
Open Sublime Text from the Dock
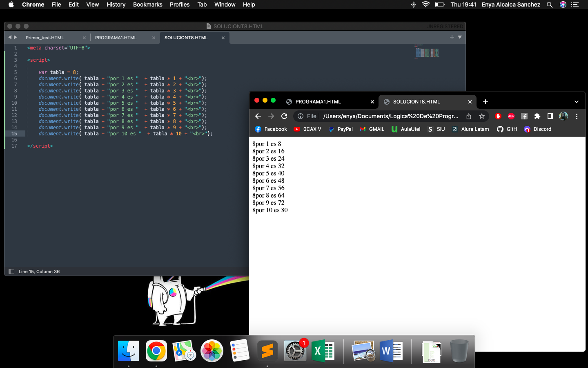pyautogui.click(x=267, y=351)
